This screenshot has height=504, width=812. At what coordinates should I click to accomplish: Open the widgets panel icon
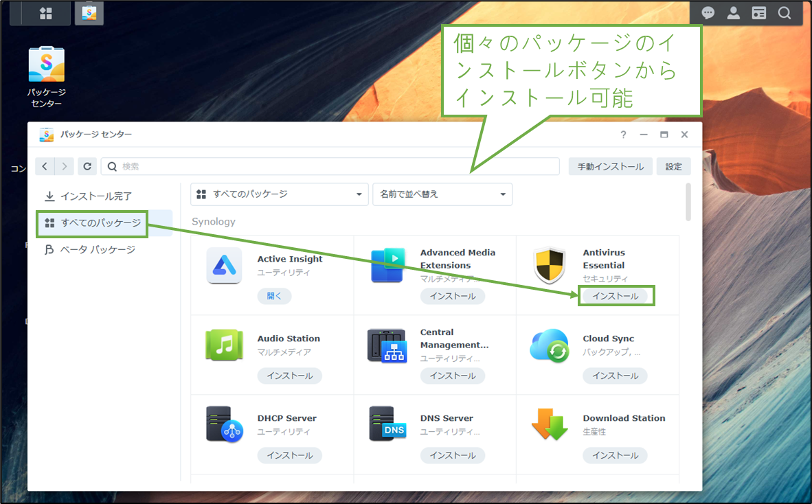tap(758, 13)
